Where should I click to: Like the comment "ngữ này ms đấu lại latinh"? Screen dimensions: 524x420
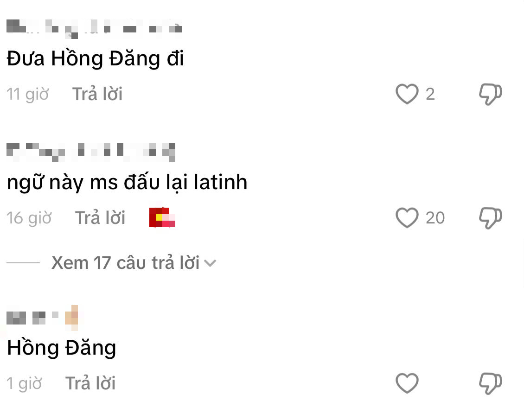pos(407,218)
